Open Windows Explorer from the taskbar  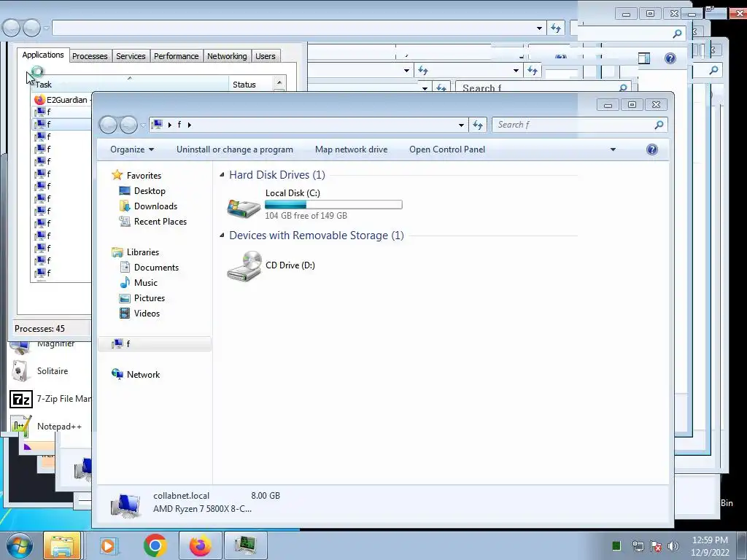(63, 545)
